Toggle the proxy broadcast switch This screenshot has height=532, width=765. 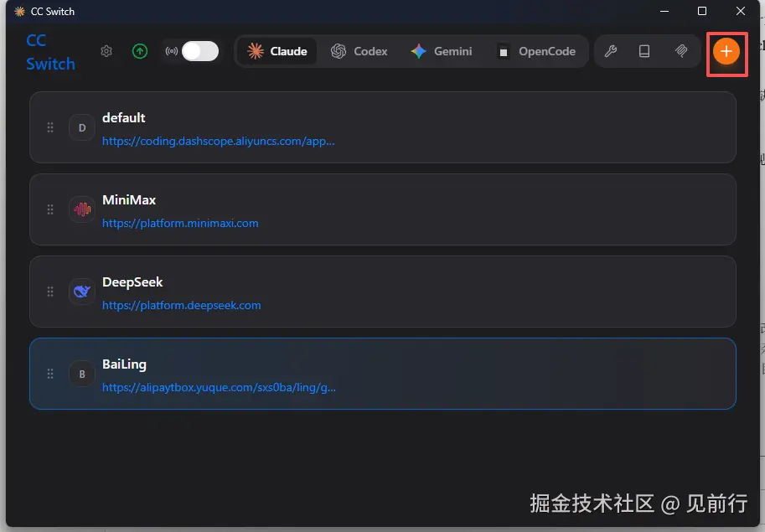point(200,51)
